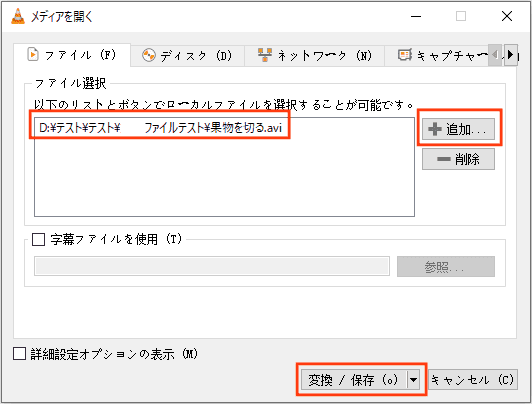Click the キャンセル (C) button

[x=473, y=380]
